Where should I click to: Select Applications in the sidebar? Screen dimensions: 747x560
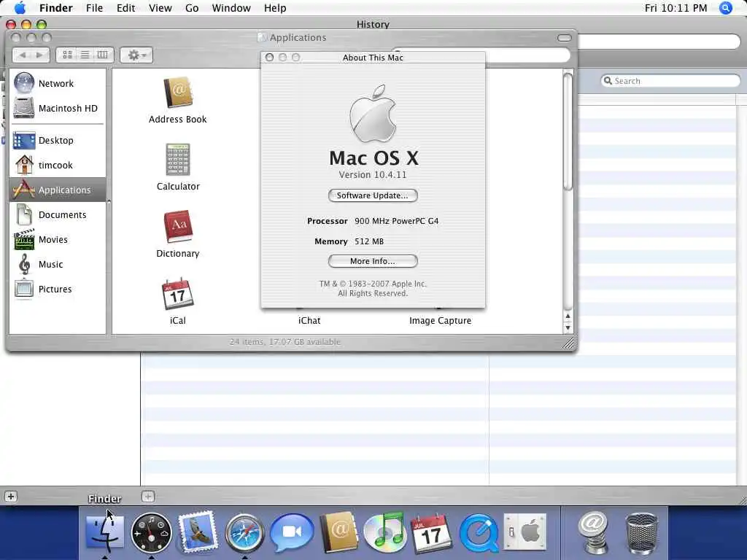[57, 190]
